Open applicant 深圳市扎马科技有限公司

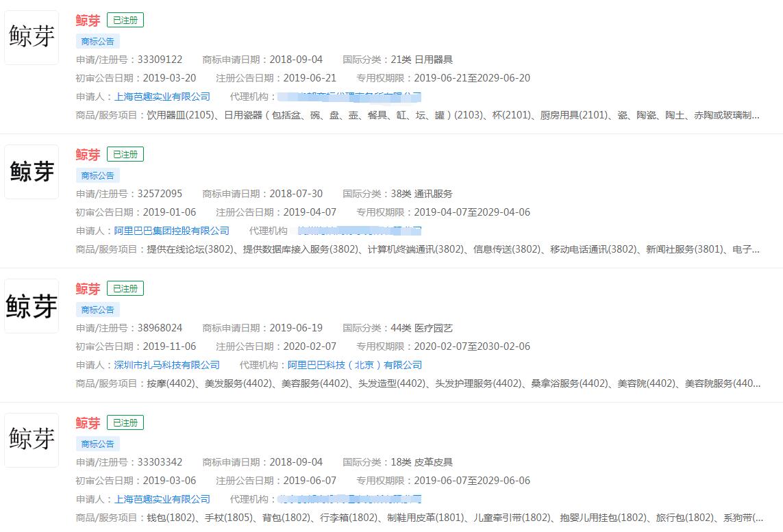pyautogui.click(x=167, y=365)
